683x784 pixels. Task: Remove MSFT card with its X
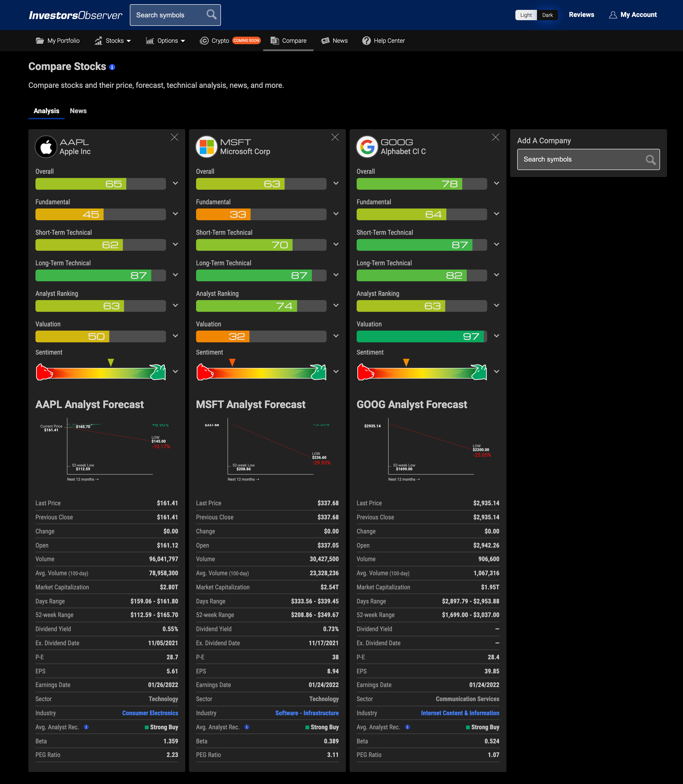coord(335,137)
